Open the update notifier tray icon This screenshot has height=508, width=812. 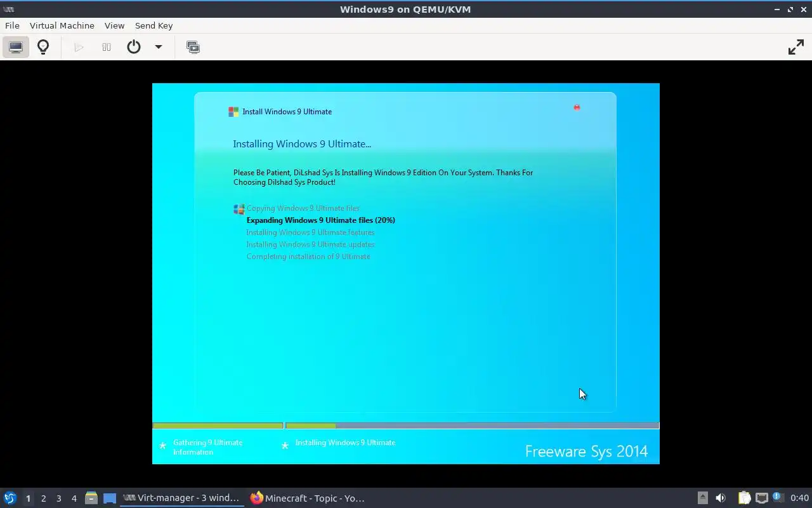click(x=778, y=498)
